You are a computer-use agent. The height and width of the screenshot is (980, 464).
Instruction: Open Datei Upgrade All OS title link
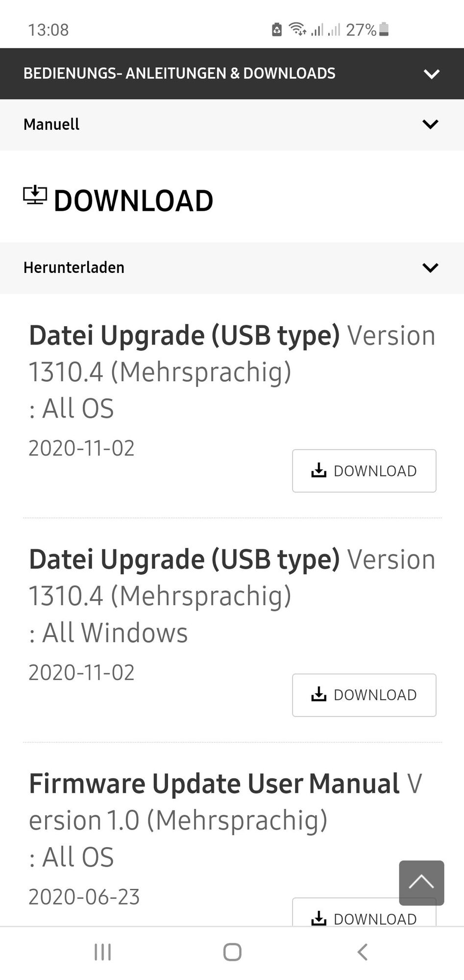(x=184, y=336)
